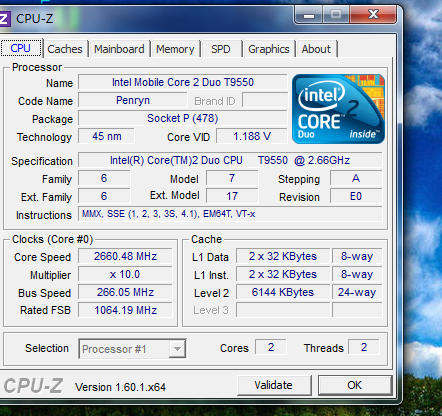
Task: Click the OK button
Action: tap(355, 385)
